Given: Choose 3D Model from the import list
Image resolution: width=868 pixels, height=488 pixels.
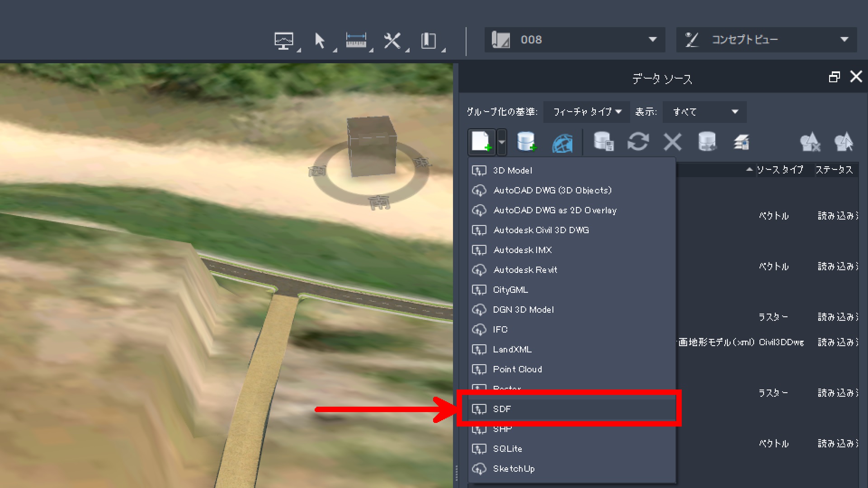Looking at the screenshot, I should click(x=572, y=170).
